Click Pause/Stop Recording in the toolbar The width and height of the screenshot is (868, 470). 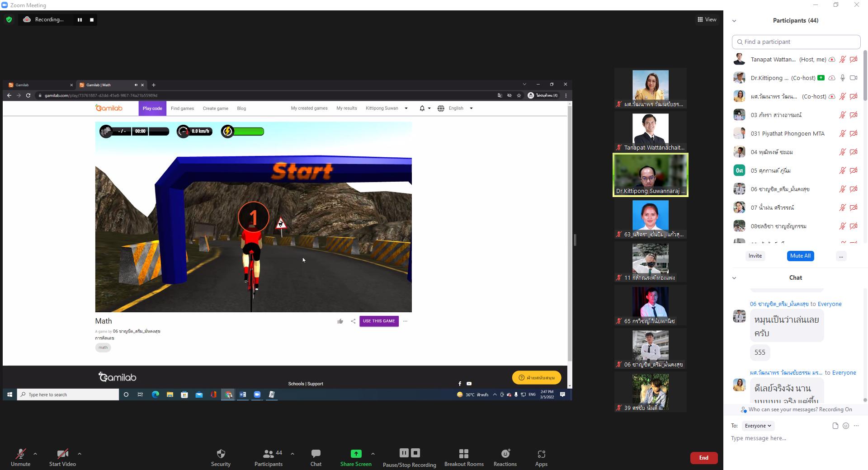pos(410,457)
